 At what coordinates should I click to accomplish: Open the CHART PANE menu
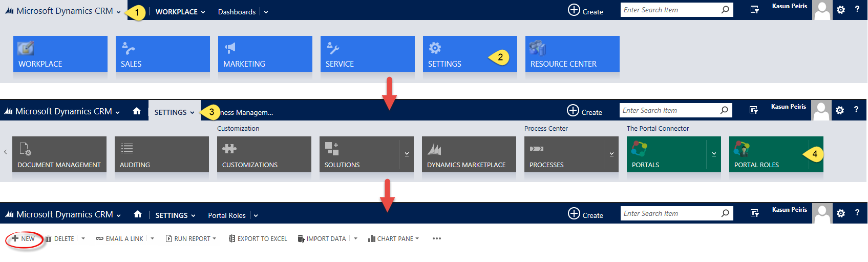[x=393, y=238]
